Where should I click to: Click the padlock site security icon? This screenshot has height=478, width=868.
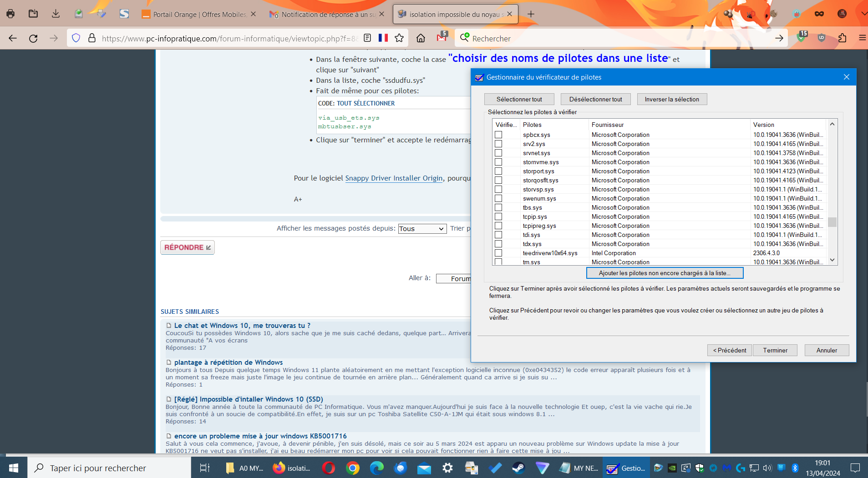[x=92, y=38]
